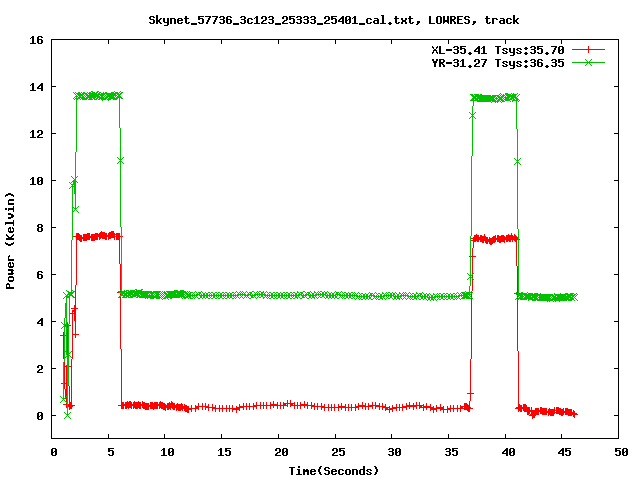The width and height of the screenshot is (640, 480).
Task: Click the y-axis tick label 6
Action: pyautogui.click(x=40, y=275)
